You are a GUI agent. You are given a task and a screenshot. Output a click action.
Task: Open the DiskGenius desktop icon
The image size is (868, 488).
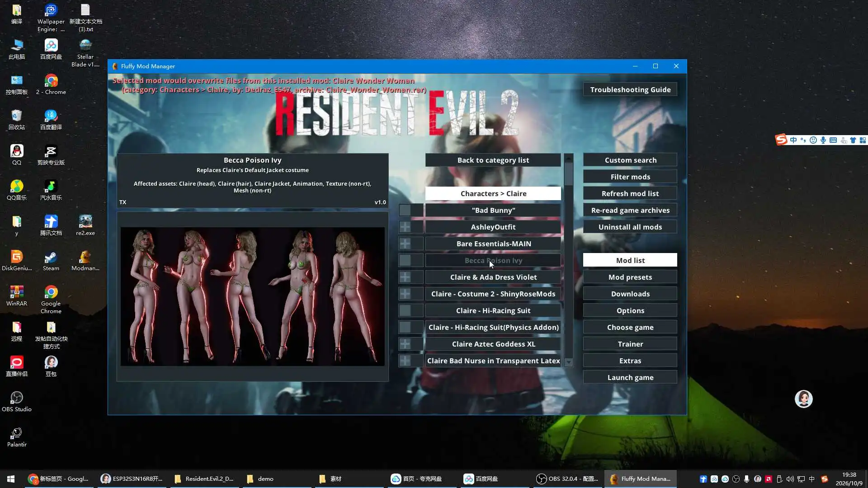[17, 261]
